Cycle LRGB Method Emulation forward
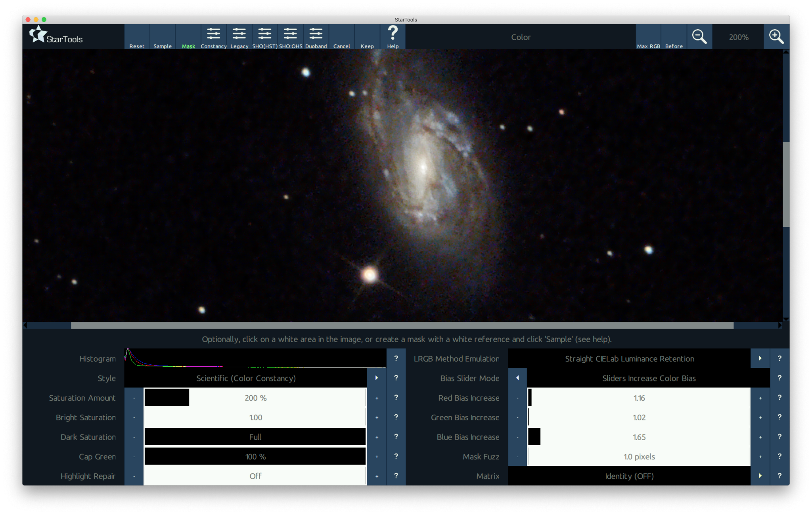This screenshot has height=515, width=812. 760,358
